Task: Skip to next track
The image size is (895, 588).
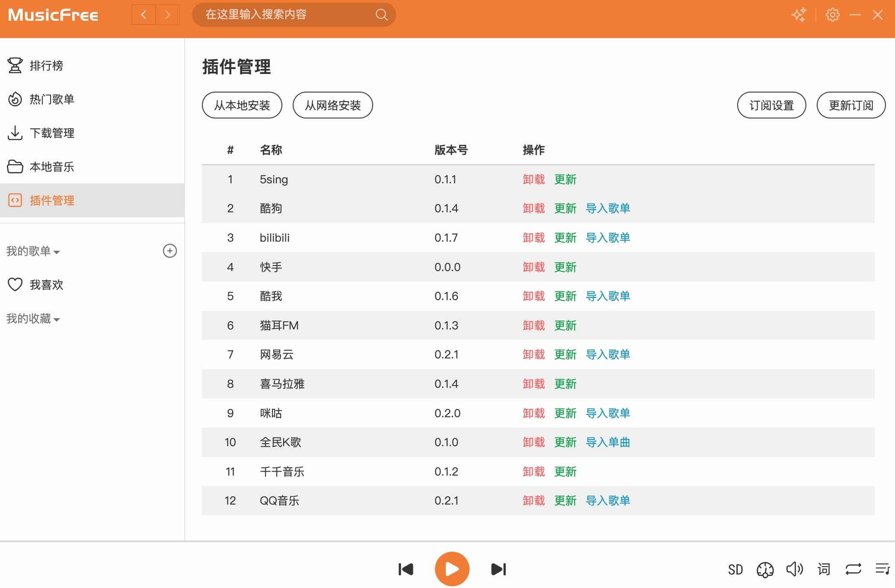Action: click(x=499, y=569)
